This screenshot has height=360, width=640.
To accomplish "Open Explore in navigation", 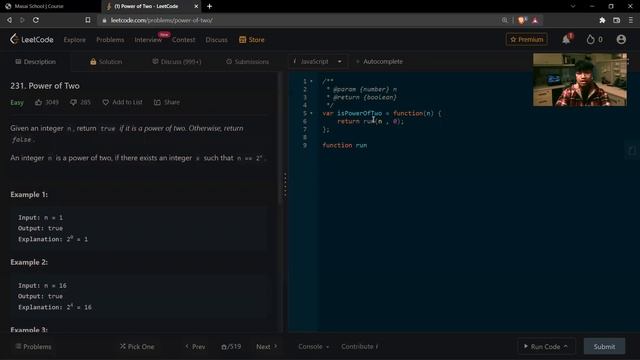I will click(x=75, y=40).
